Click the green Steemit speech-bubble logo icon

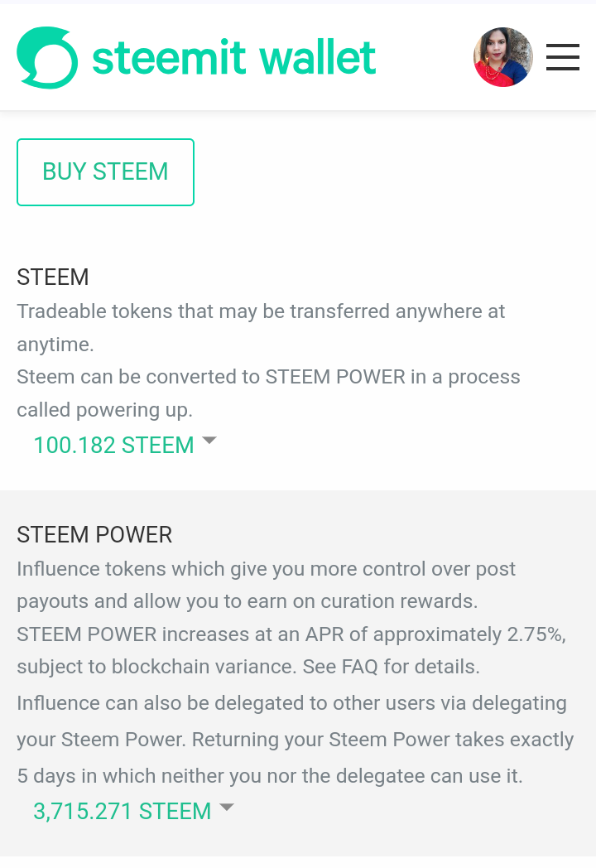click(x=47, y=58)
